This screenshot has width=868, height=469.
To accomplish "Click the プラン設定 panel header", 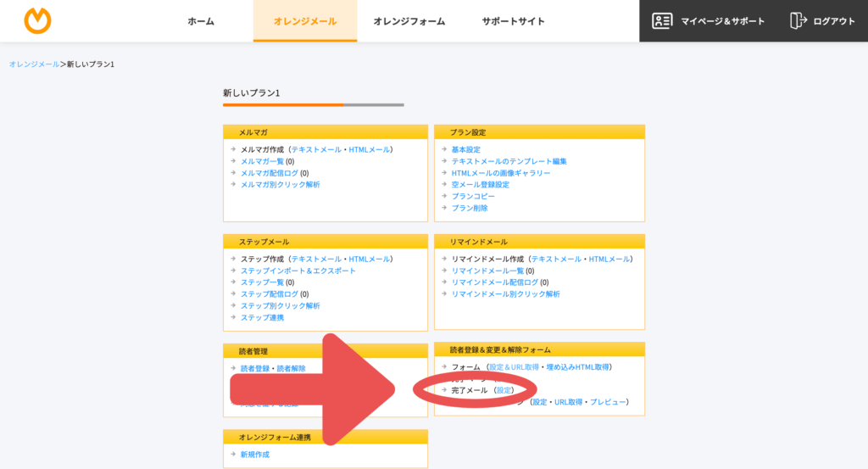I will pos(540,132).
